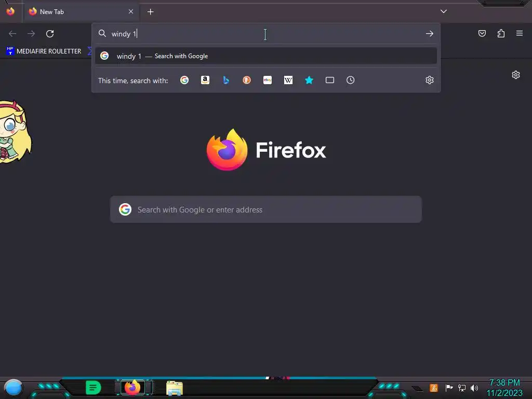The height and width of the screenshot is (399, 532).
Task: Open File Explorer from taskbar
Action: 175,388
